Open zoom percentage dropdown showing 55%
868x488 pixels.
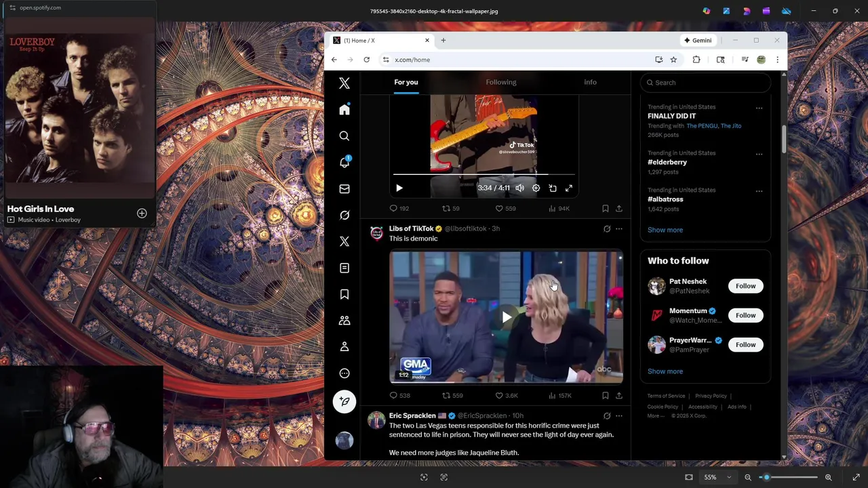point(717,477)
